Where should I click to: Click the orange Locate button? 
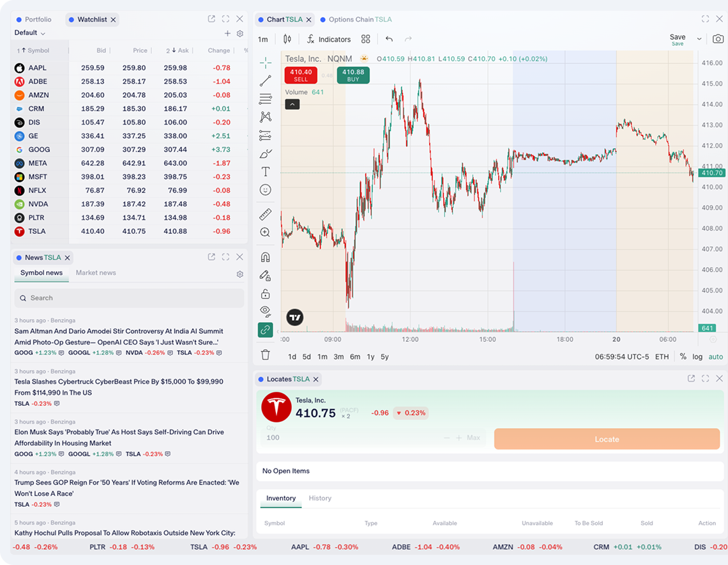607,439
